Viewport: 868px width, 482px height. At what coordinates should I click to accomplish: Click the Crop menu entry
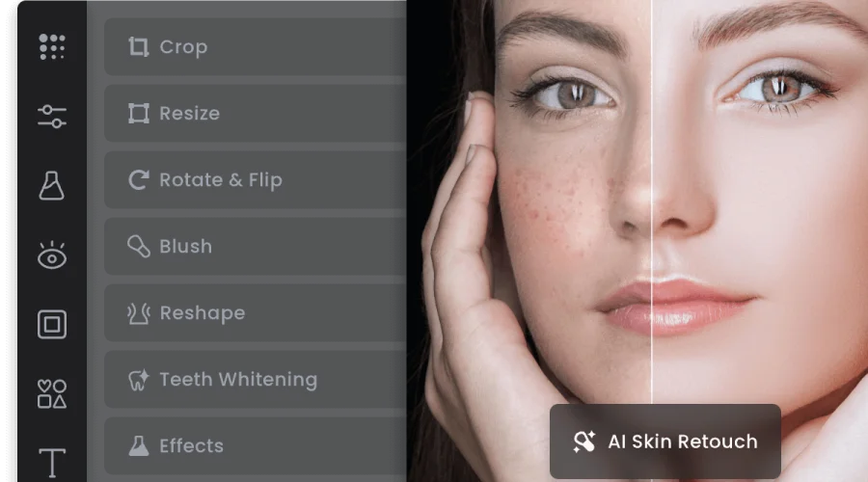[x=256, y=47]
